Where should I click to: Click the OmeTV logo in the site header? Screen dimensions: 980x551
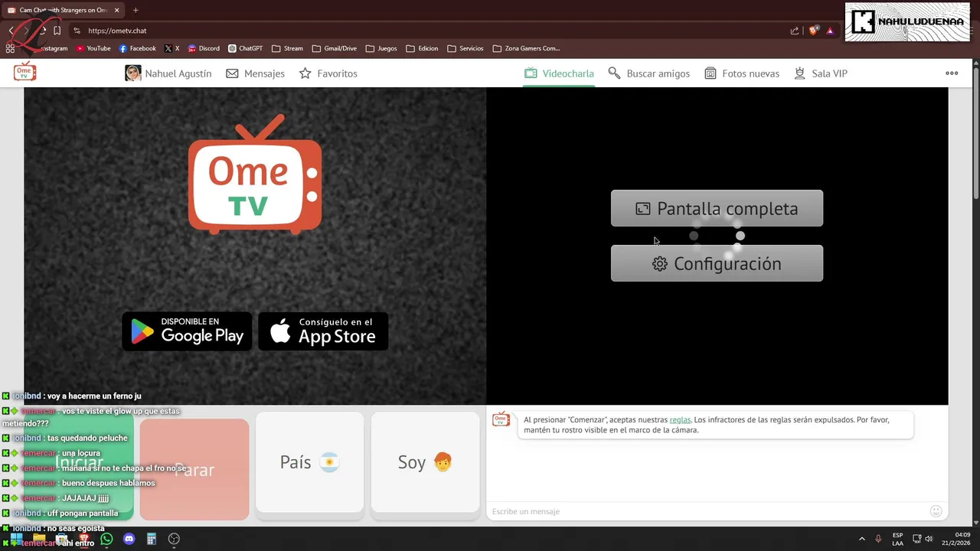(24, 72)
